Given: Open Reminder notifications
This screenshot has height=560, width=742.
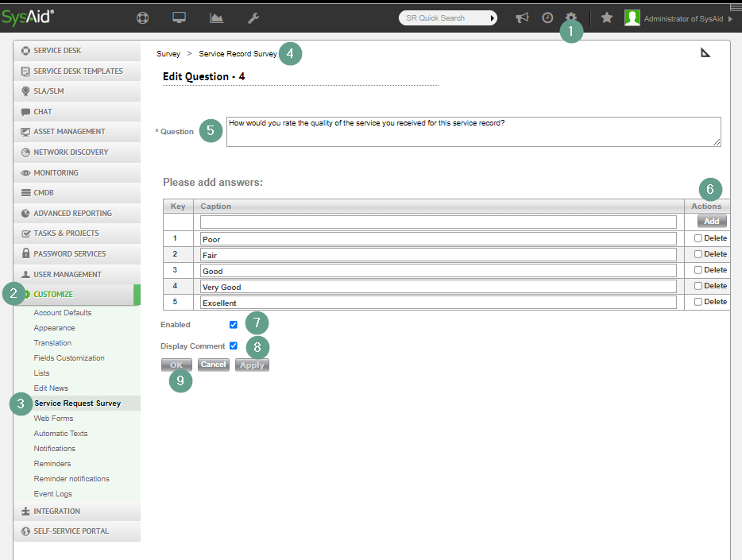Looking at the screenshot, I should click(x=71, y=479).
